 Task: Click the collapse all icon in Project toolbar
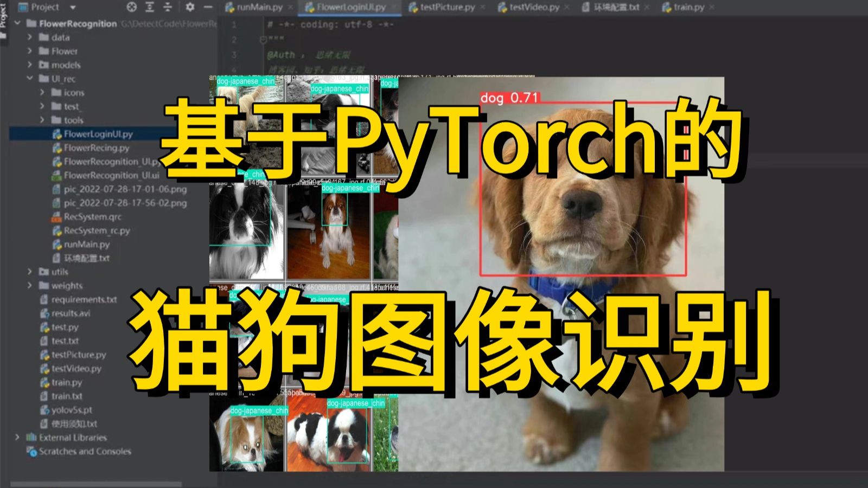168,8
